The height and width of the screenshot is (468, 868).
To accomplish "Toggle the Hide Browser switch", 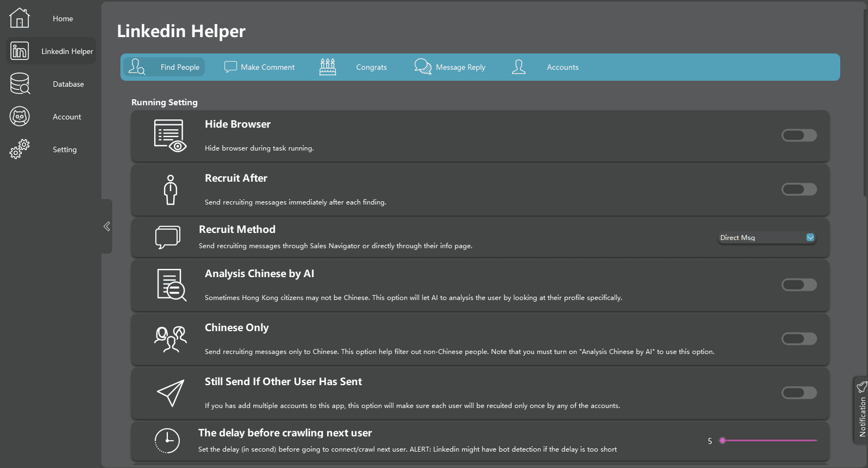I will click(x=799, y=135).
